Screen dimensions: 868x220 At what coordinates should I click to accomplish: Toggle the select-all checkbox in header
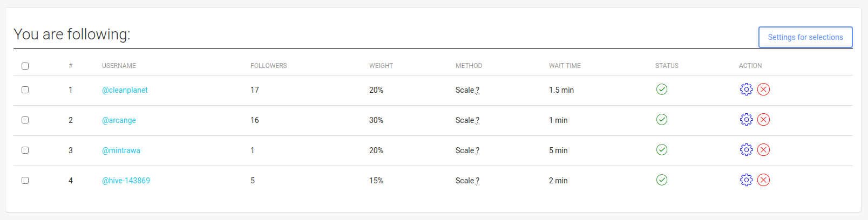25,66
